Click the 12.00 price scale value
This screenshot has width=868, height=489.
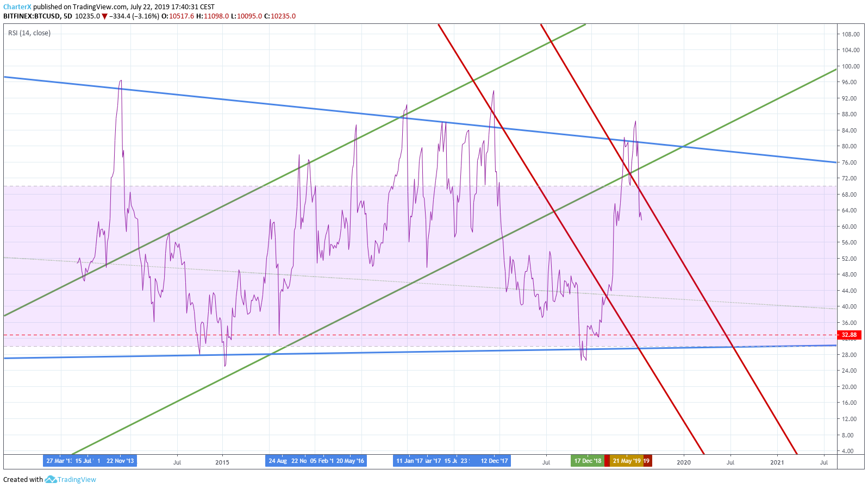click(849, 419)
